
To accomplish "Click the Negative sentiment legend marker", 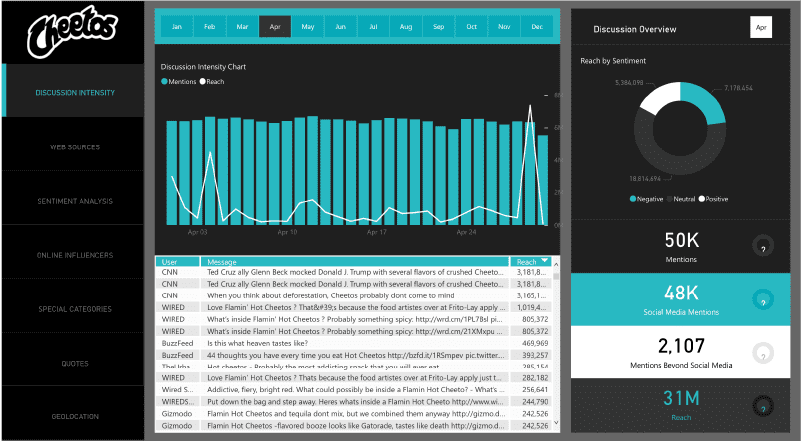I will [x=633, y=199].
